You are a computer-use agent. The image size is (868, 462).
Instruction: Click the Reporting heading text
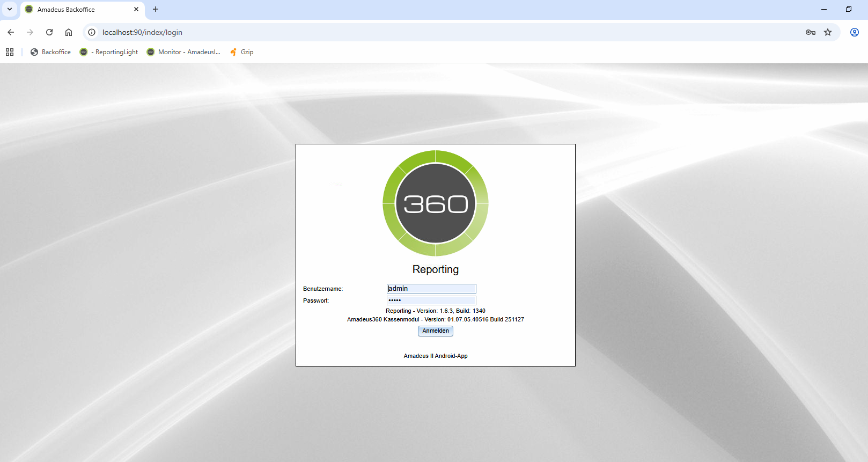436,269
